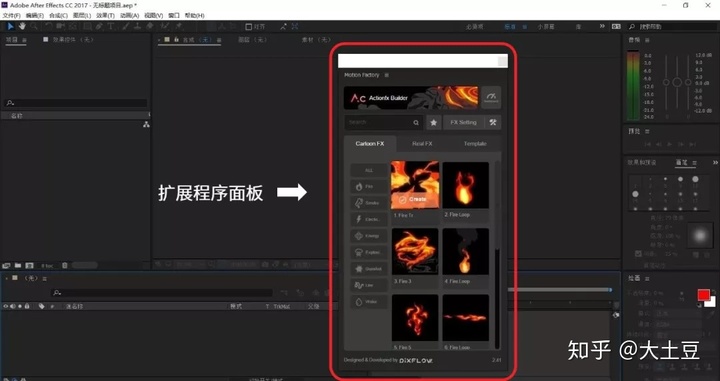This screenshot has height=381, width=720.
Task: Click the help search magnifier icon
Action: coord(632,27)
